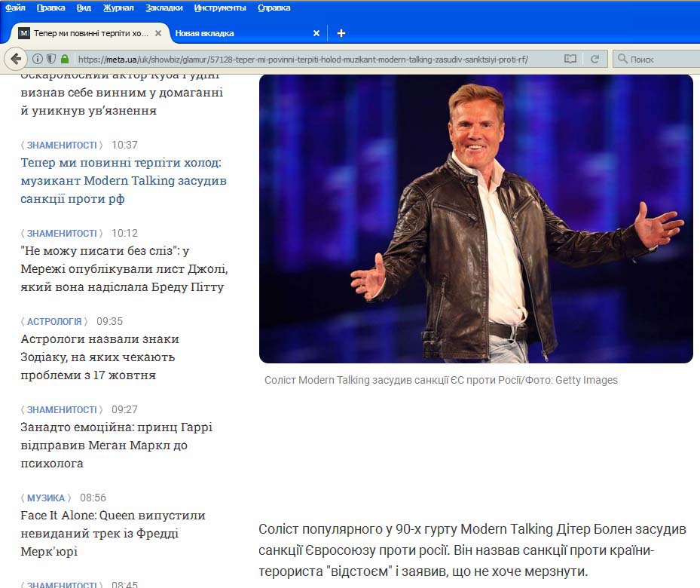Screen dimensions: 700x588
Task: Read article about Jolie's letter to Пітт
Action: pos(124,269)
